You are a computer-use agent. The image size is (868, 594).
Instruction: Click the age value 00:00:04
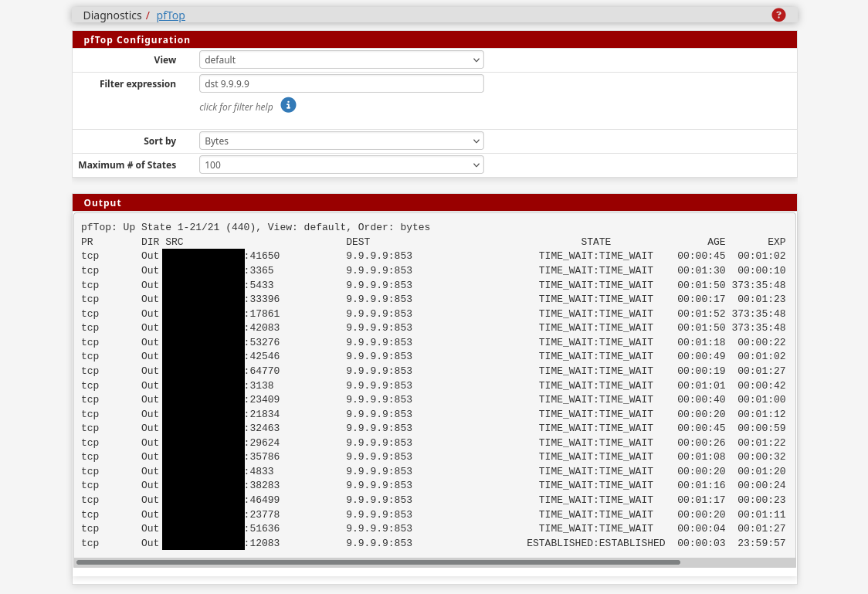[701, 528]
